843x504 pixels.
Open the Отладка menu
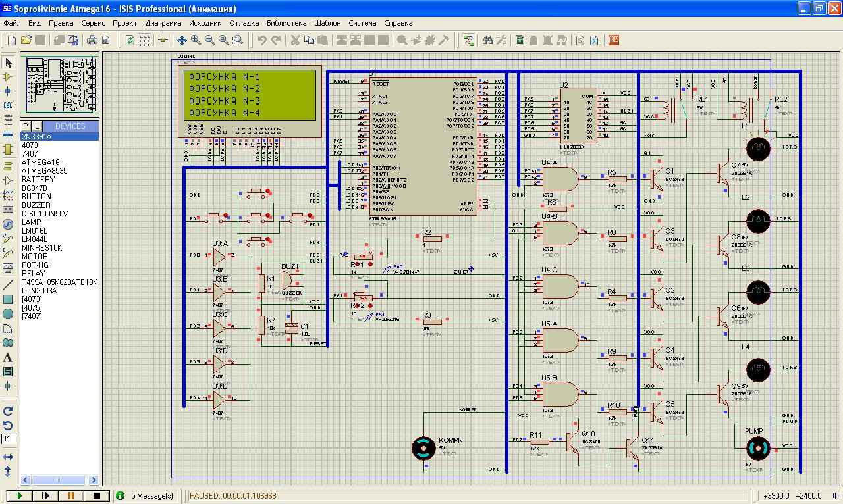244,22
